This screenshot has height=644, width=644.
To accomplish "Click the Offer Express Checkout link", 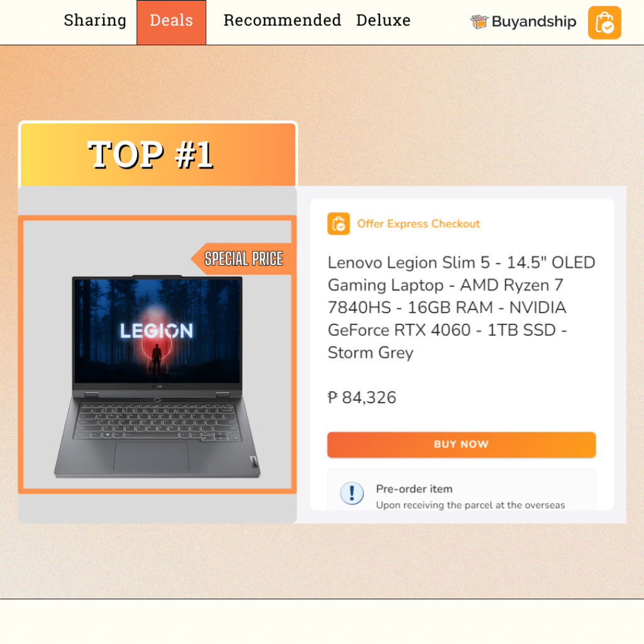I will (418, 223).
